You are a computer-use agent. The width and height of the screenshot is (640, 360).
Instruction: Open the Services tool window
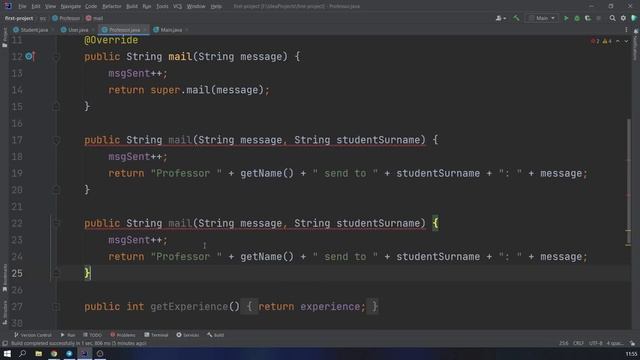188,335
